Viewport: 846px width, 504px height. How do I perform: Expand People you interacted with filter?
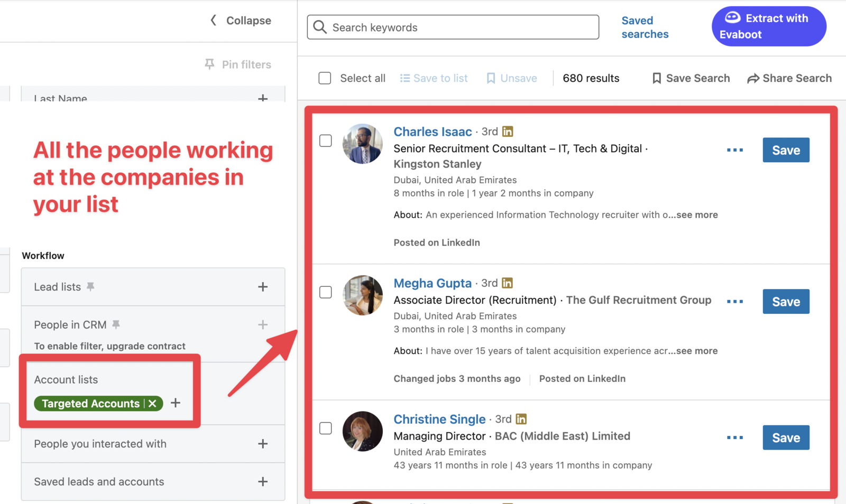click(263, 444)
